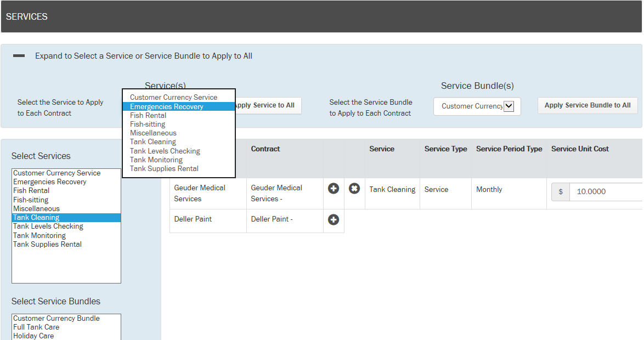644x340 pixels.
Task: Click plus icon in Deller Paint row
Action: pyautogui.click(x=334, y=220)
